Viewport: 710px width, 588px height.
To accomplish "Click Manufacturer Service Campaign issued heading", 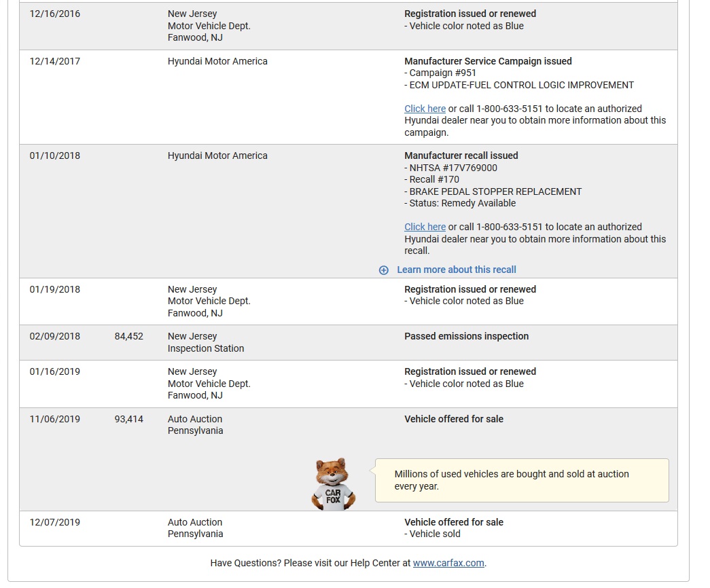I will coord(488,61).
